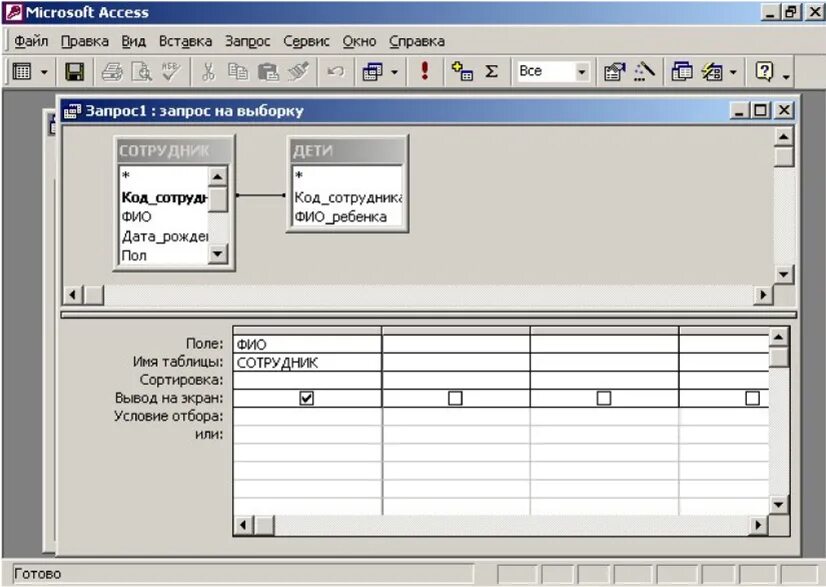Click the Поле cell of the second grid column
Screen dimensions: 826x587
pyautogui.click(x=456, y=344)
